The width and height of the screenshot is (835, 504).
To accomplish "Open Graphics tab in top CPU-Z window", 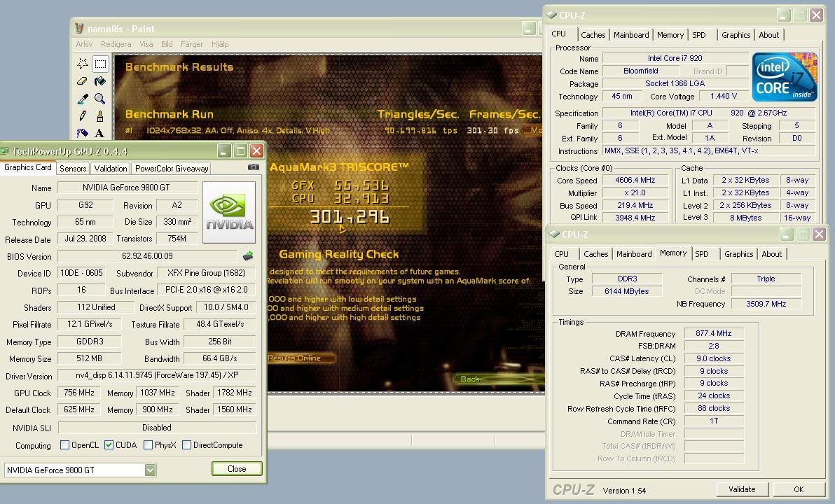I will coord(736,34).
